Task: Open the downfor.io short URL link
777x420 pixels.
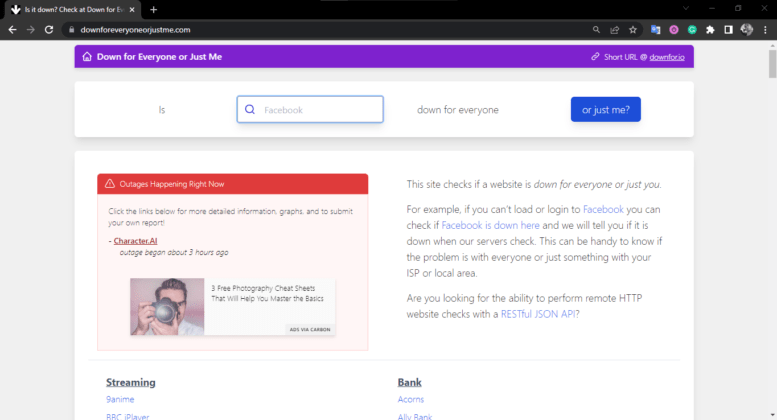Action: [667, 57]
